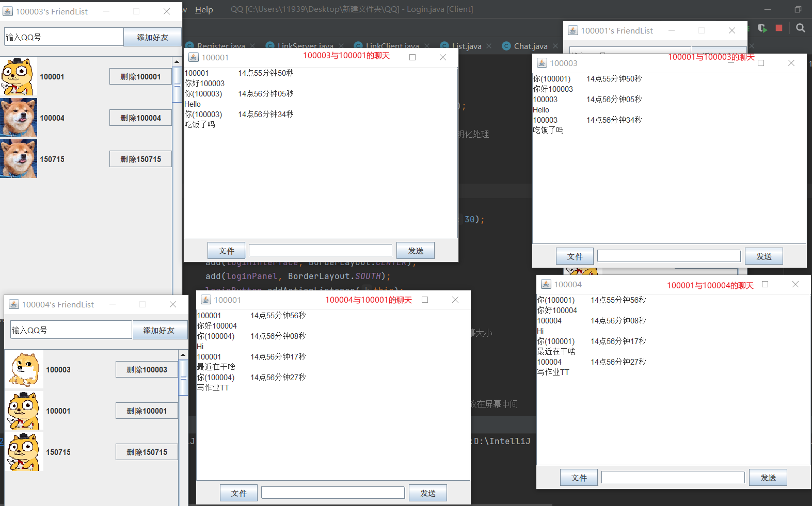Viewport: 812px width, 506px height.
Task: Focus message input in 100001与100004 chat
Action: click(x=673, y=477)
